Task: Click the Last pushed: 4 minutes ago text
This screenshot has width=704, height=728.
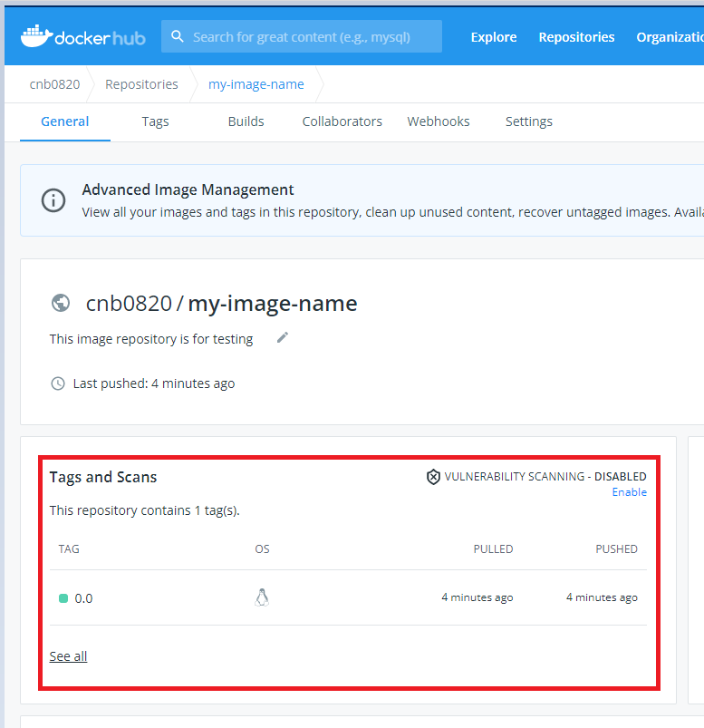Action: 154,383
